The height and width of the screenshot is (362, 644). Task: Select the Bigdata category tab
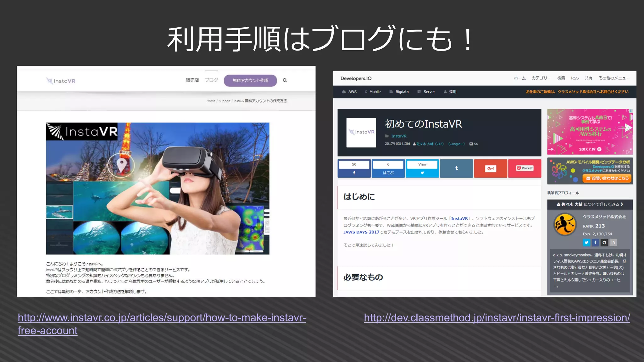coord(399,92)
